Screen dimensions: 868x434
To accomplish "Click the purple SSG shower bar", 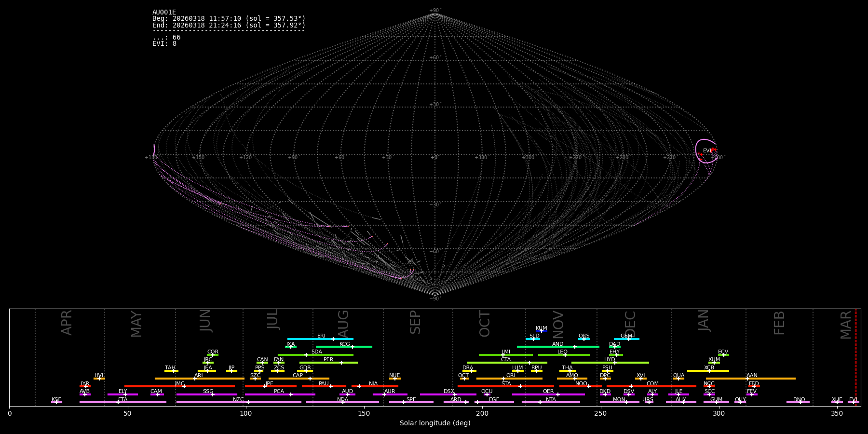I will 207,394.
